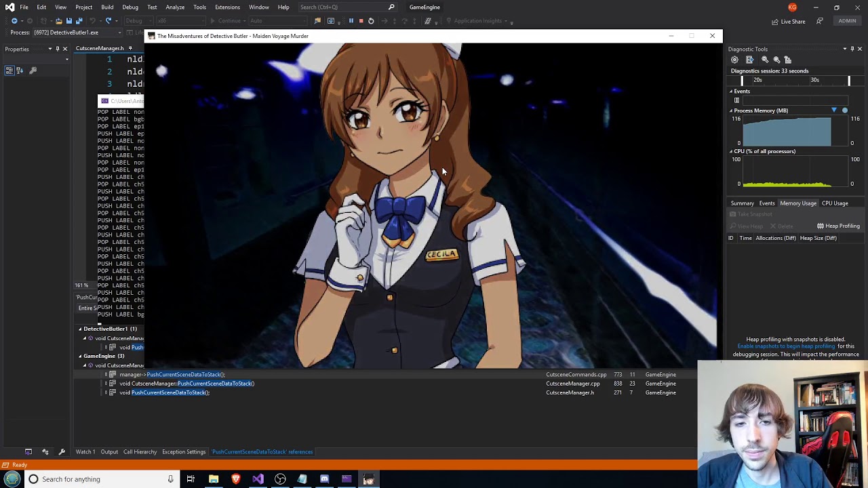Switch to CPU Usage tab
Image resolution: width=868 pixels, height=488 pixels.
click(835, 203)
